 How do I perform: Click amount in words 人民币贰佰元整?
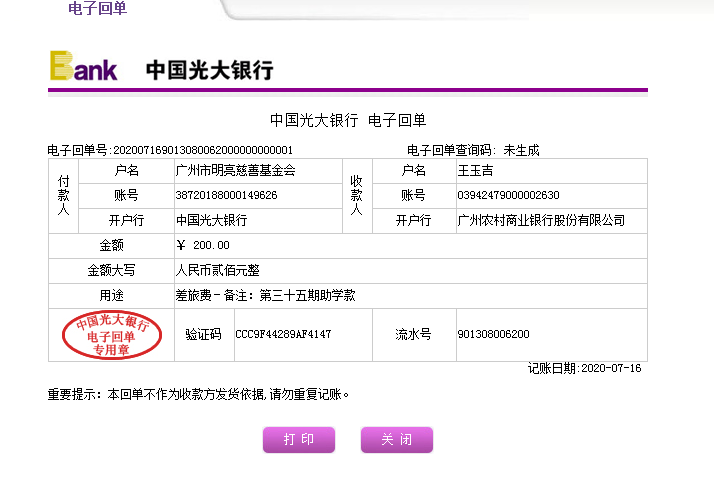218,271
